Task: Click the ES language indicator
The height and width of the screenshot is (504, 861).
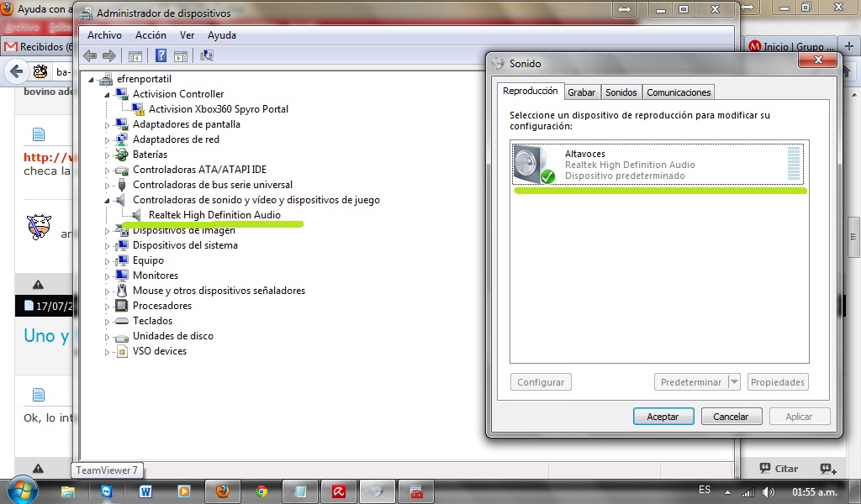Action: click(705, 490)
